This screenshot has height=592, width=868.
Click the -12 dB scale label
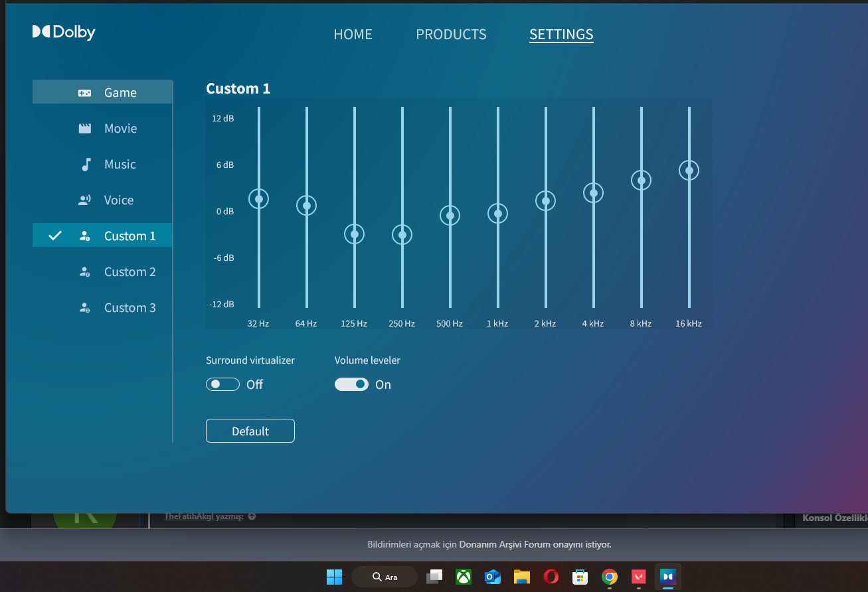pos(222,305)
